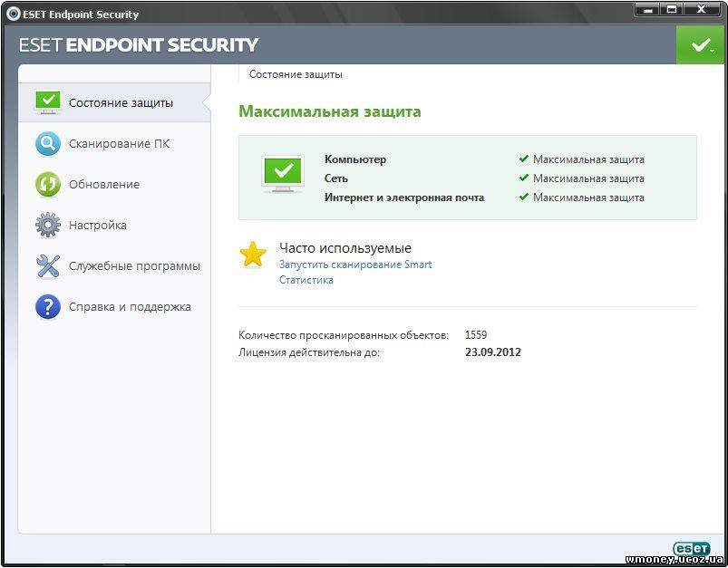728x568 pixels.
Task: Click the ESET logo in bottom corner
Action: 692,549
